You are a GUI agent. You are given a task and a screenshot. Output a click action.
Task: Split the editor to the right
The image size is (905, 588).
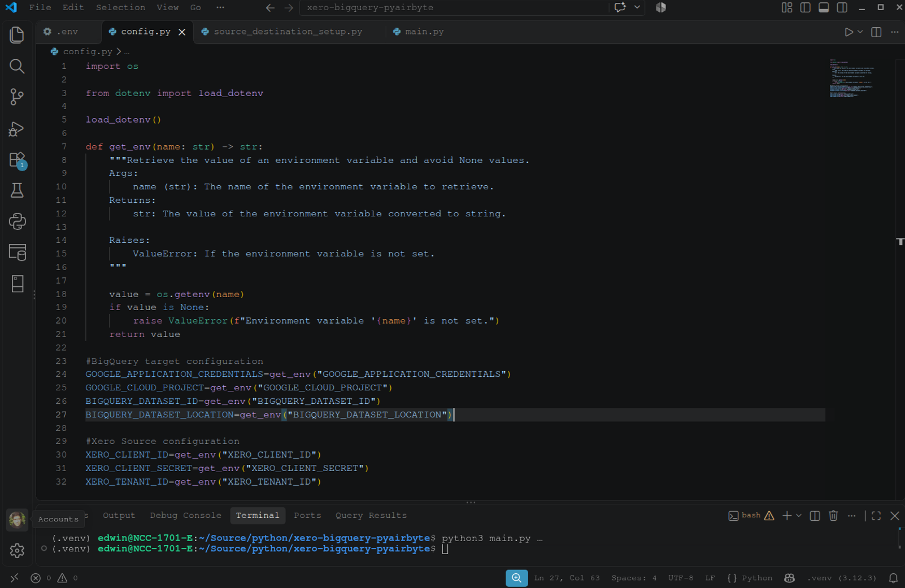tap(876, 32)
